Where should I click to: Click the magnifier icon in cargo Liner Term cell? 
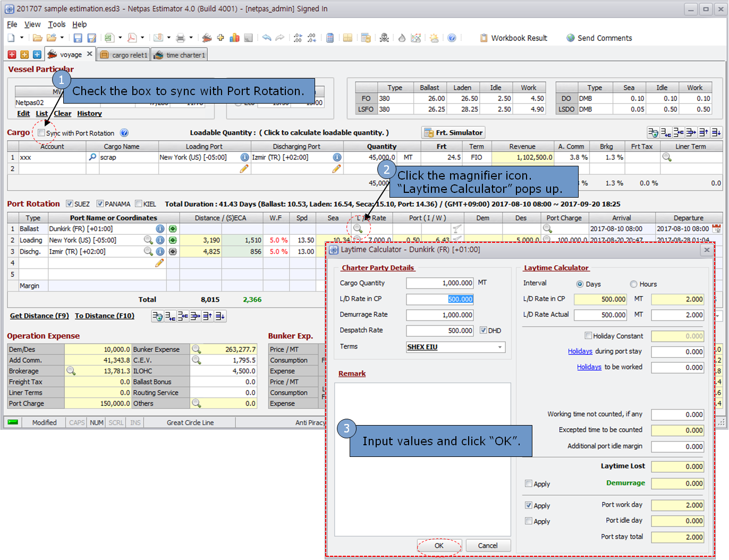click(667, 157)
